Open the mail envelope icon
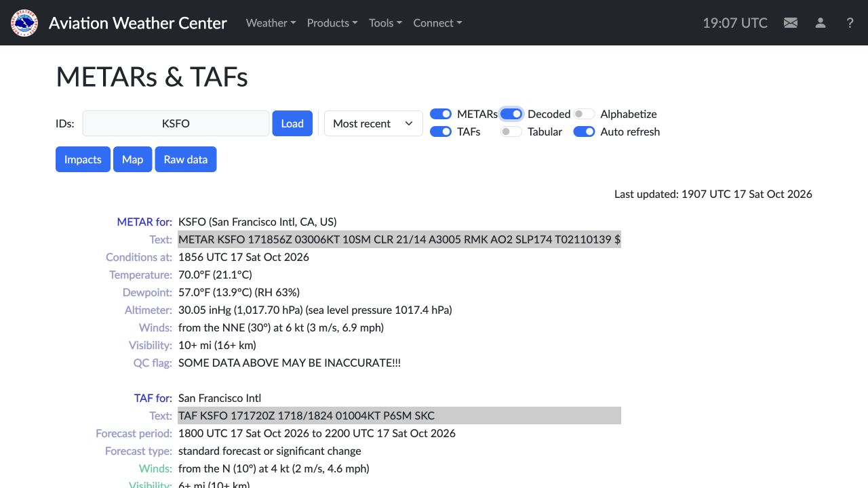868x488 pixels. (x=791, y=23)
